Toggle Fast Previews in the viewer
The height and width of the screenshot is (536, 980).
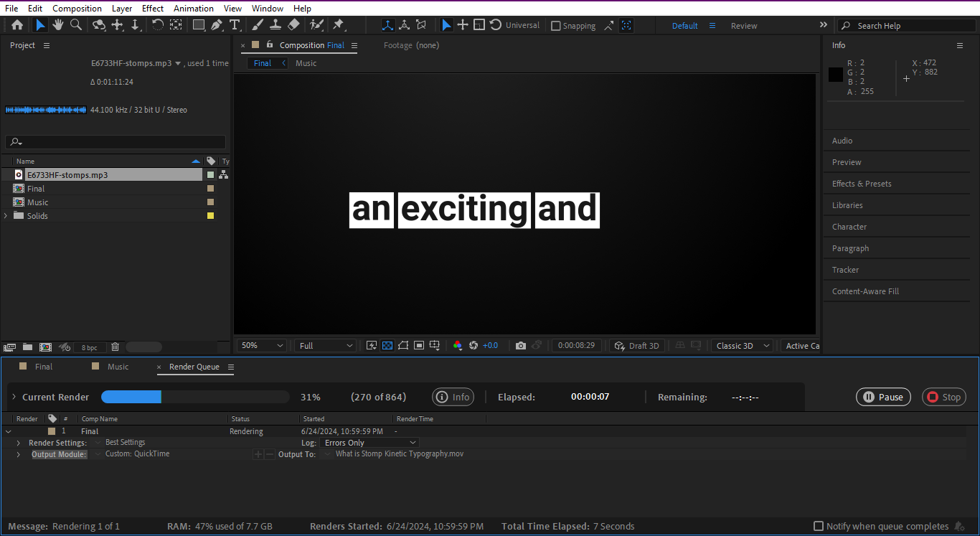click(x=372, y=346)
